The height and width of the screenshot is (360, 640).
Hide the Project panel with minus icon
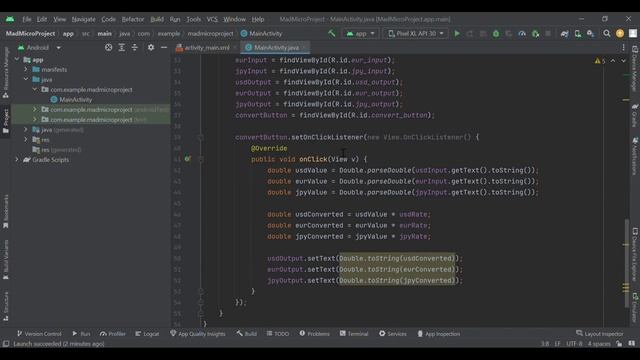[164, 47]
